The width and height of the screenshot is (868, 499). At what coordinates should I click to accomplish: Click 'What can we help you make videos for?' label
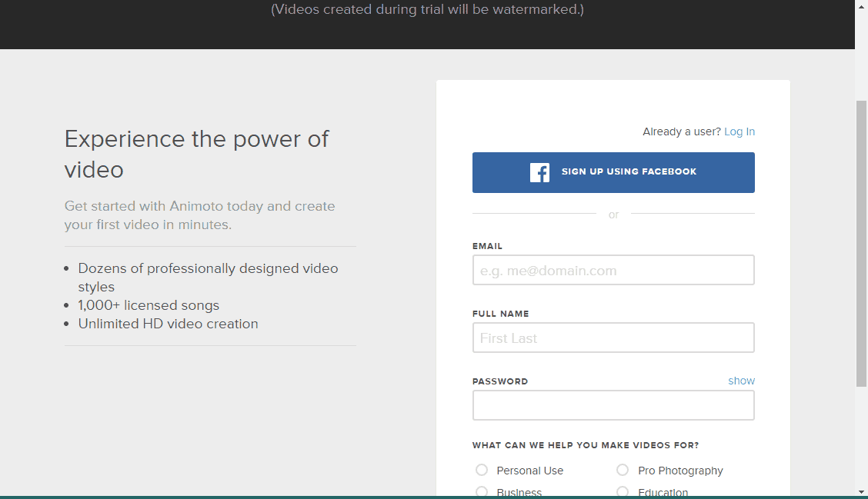[585, 445]
